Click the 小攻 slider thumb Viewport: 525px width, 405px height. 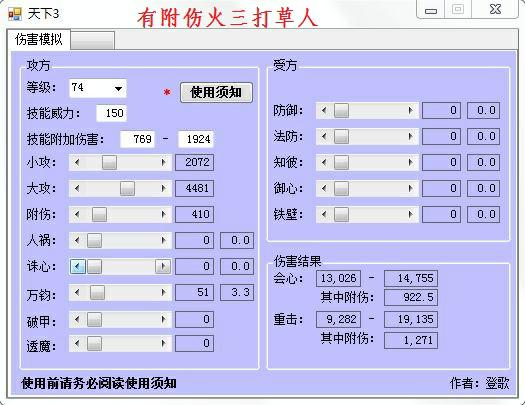click(x=109, y=163)
